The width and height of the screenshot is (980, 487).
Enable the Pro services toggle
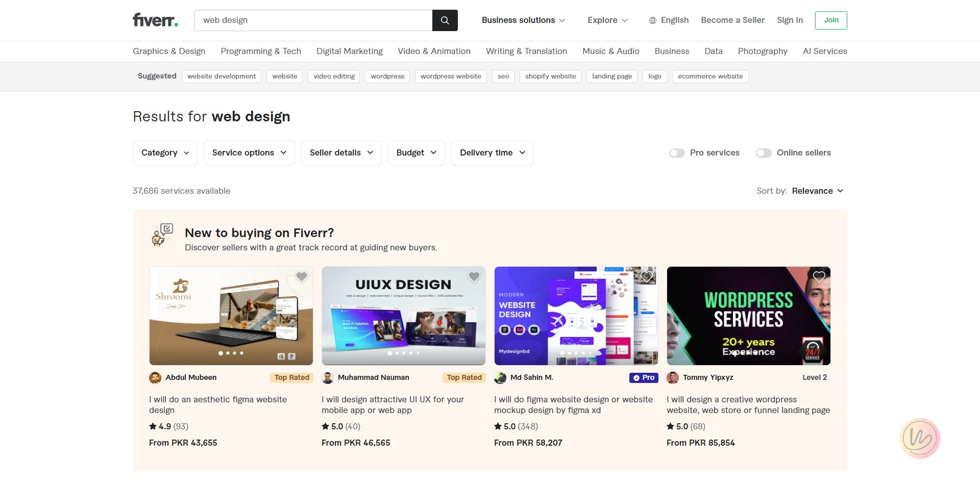click(677, 152)
